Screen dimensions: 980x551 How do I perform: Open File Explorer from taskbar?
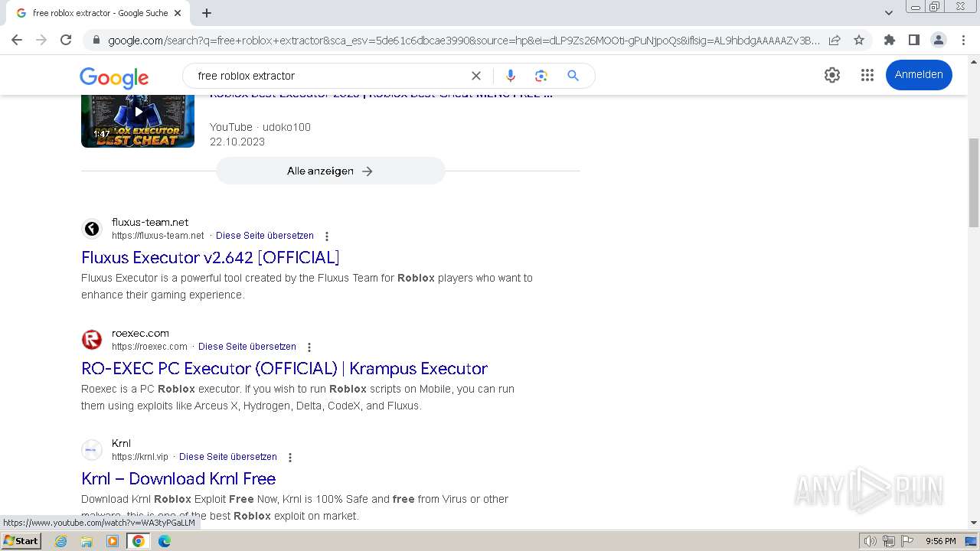click(x=87, y=541)
